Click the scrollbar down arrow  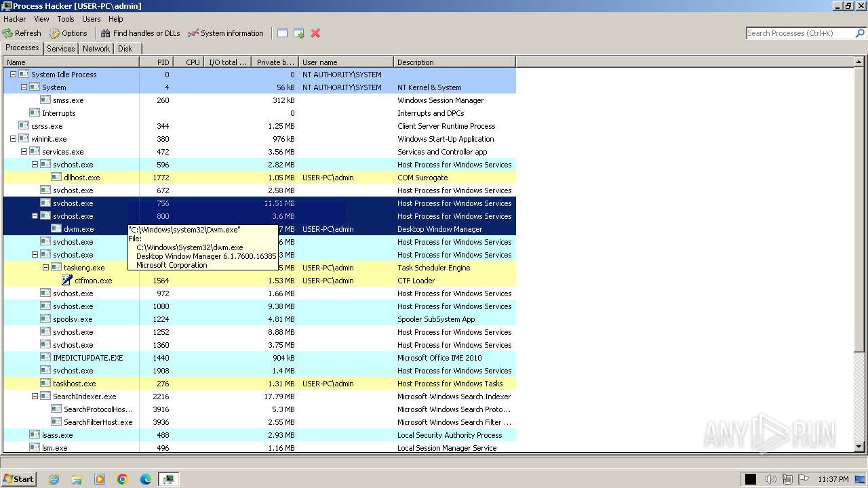click(x=859, y=447)
